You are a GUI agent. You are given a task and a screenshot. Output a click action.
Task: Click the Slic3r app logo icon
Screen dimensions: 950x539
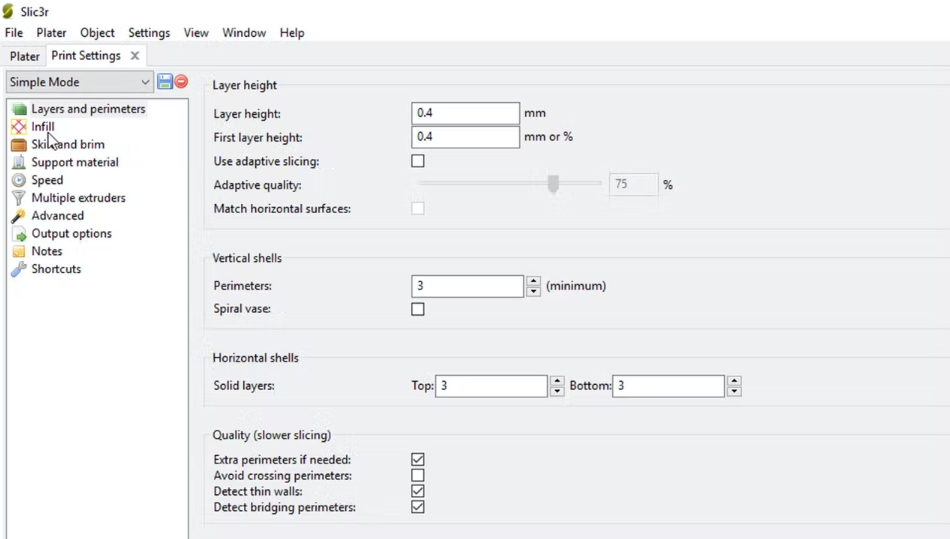point(8,11)
